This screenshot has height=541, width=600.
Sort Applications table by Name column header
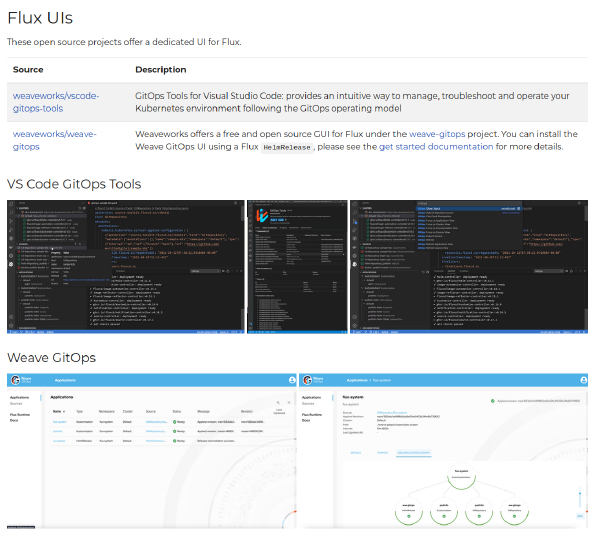click(x=56, y=411)
